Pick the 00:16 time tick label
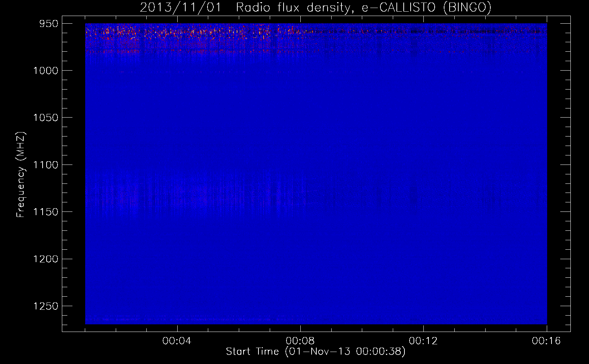Image resolution: width=589 pixels, height=364 pixels. [x=546, y=341]
